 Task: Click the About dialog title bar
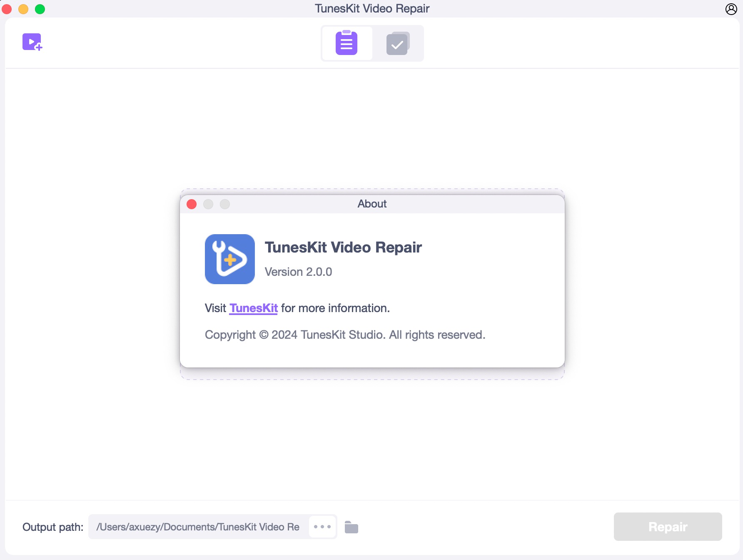372,204
